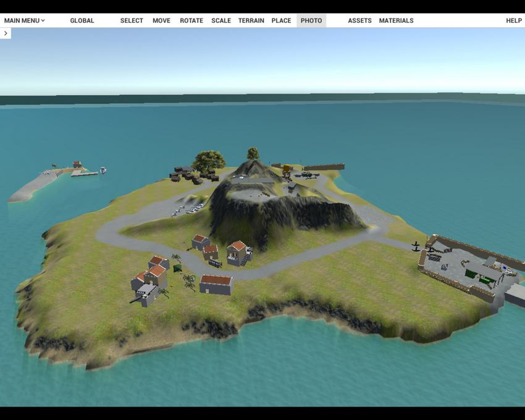Pick the large tree near the mountain
Viewport: 525px width, 420px height.
pos(208,161)
